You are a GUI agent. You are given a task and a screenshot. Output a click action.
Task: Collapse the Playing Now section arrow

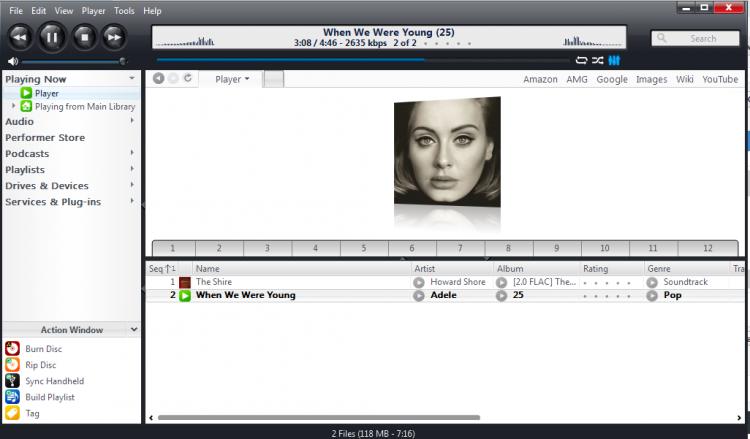point(132,78)
